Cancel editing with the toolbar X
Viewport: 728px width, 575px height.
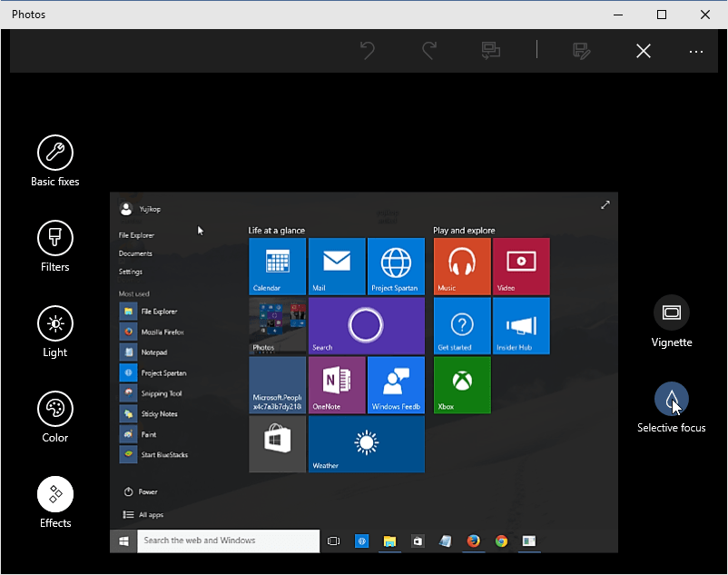(x=644, y=51)
